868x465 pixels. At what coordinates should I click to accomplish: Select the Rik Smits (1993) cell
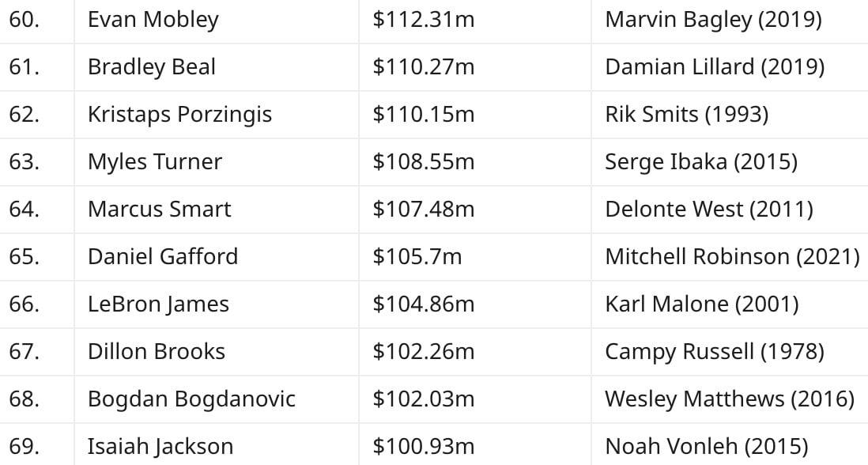tap(686, 115)
